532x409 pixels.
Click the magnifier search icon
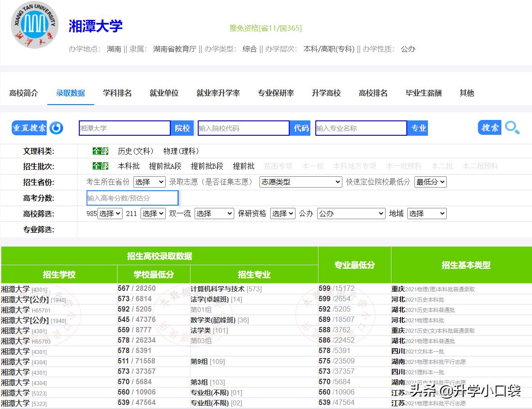tap(513, 128)
